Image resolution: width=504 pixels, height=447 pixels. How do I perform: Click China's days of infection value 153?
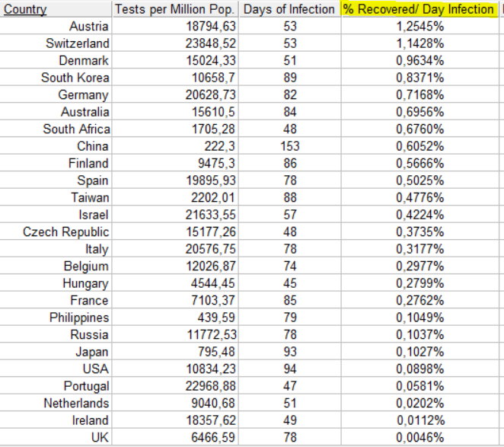pyautogui.click(x=290, y=146)
